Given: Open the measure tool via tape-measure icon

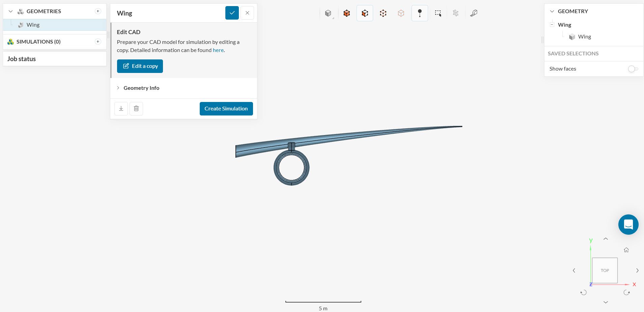Looking at the screenshot, I should coord(474,13).
